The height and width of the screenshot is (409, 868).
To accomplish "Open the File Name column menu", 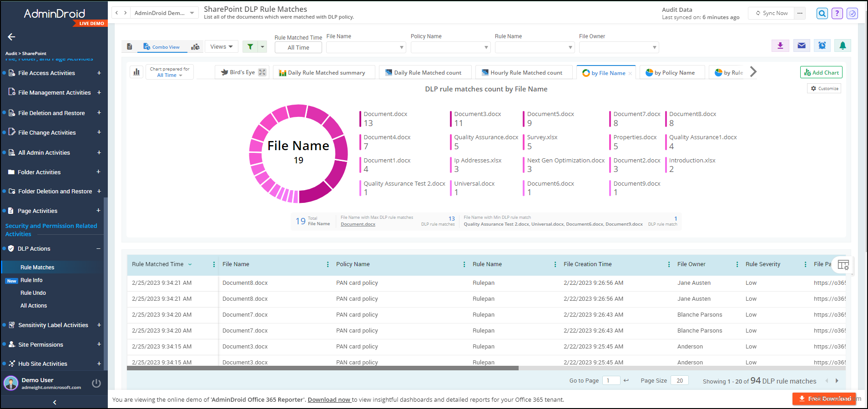I will coord(328,264).
